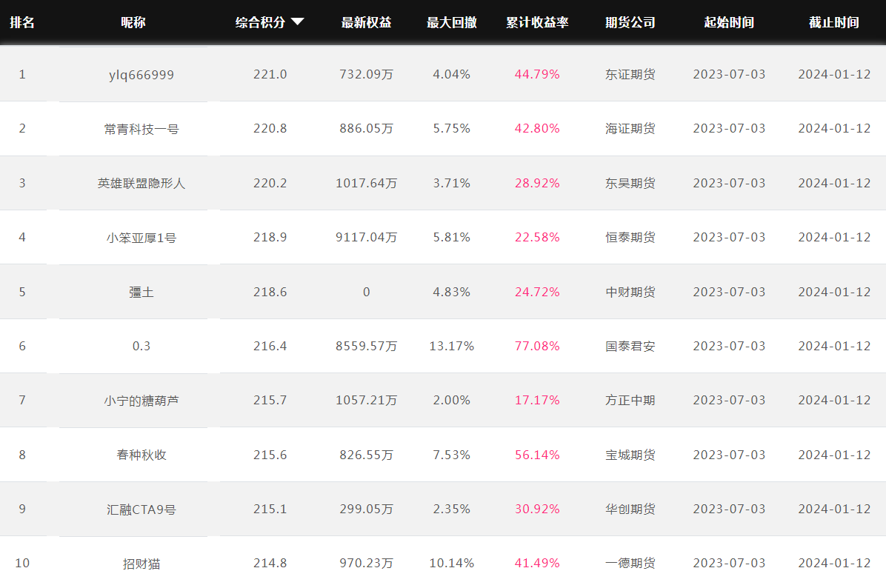Screen dimensions: 886x588
Task: Select drawdown value 4.04%
Action: pyautogui.click(x=451, y=75)
